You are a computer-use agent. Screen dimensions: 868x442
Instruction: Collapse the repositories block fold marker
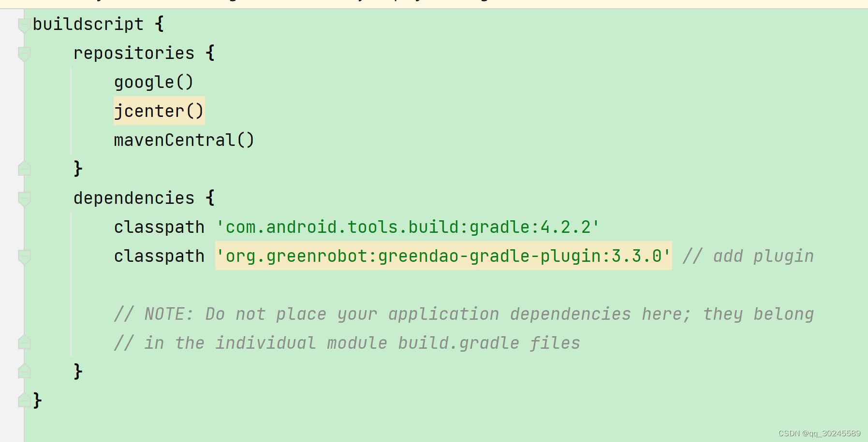(x=23, y=53)
